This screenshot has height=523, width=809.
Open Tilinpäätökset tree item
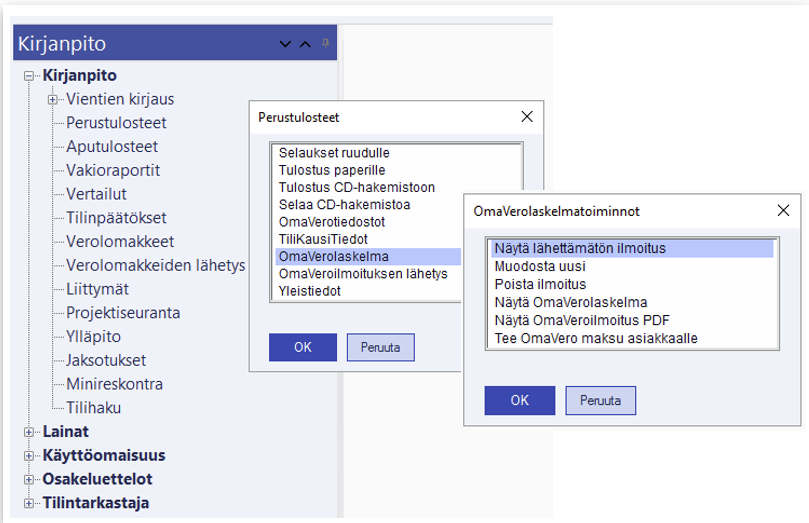coord(116,218)
